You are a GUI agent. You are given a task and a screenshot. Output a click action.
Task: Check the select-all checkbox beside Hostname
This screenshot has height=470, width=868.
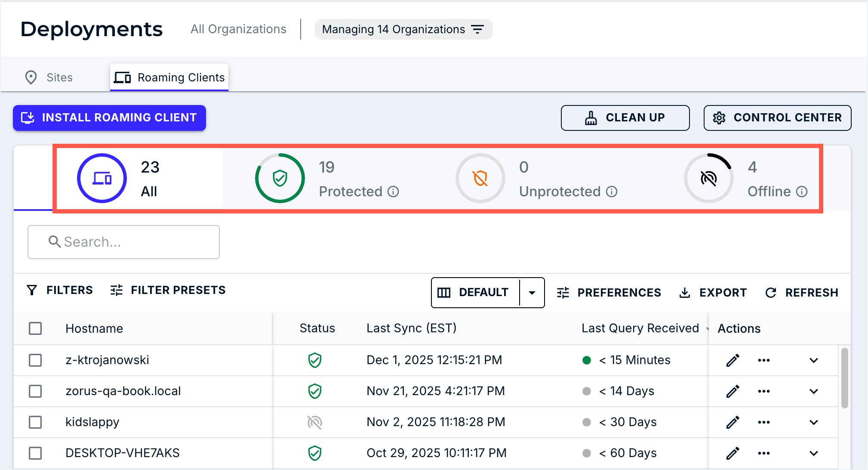point(35,328)
